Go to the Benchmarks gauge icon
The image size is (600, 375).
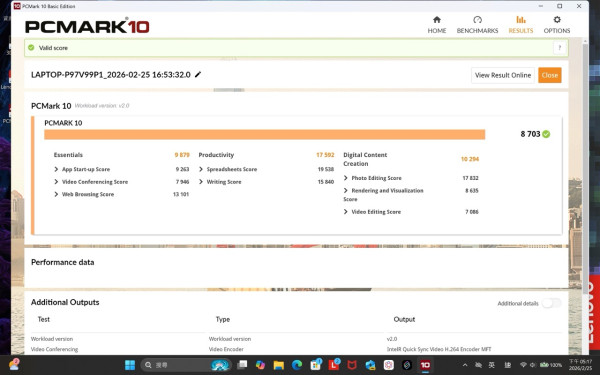pyautogui.click(x=477, y=20)
